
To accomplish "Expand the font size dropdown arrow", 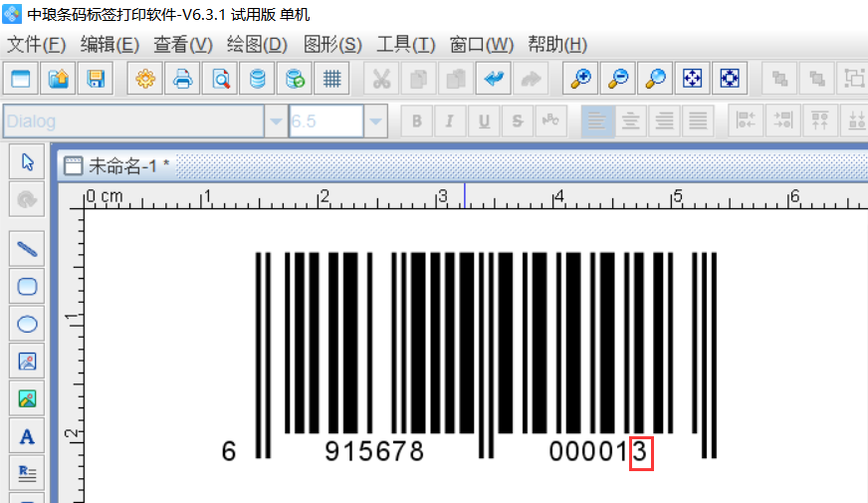I will [x=375, y=121].
